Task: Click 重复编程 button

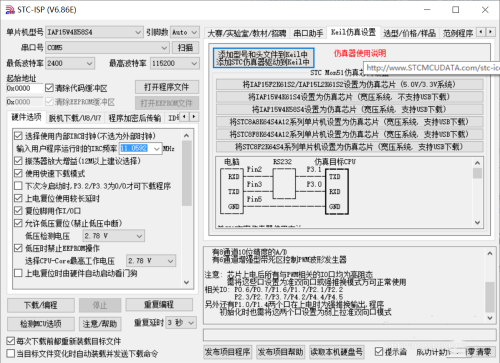Action: point(159,305)
